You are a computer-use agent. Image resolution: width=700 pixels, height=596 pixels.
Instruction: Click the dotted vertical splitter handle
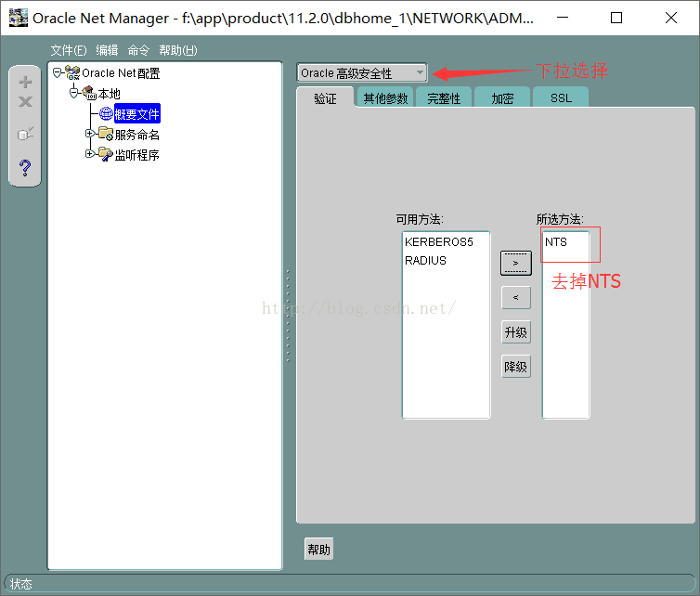pos(289,316)
